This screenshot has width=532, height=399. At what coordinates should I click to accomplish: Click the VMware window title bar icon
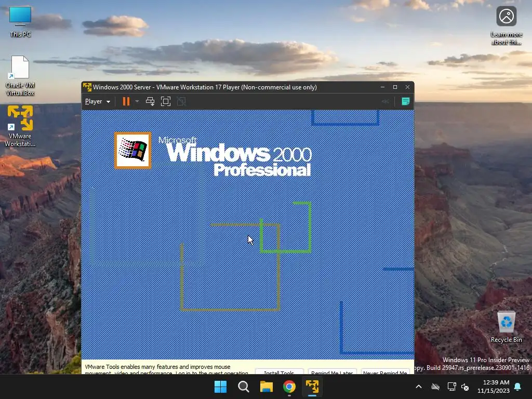point(87,87)
